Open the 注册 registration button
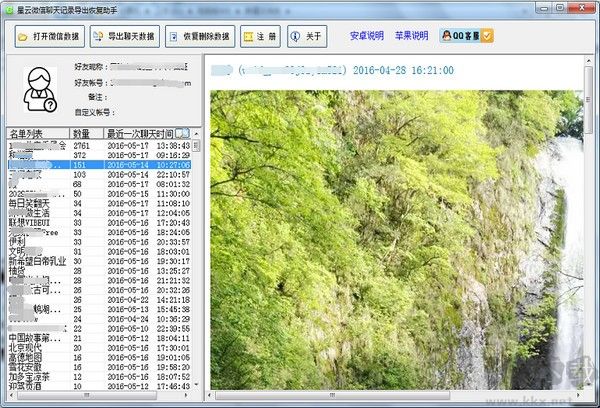 [260, 36]
